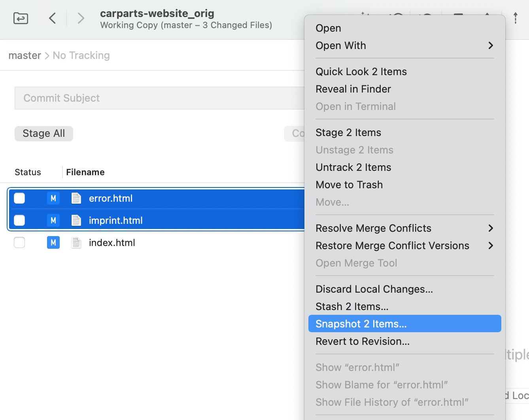Select Stash 2 Items from the menu
The width and height of the screenshot is (529, 420).
(352, 306)
